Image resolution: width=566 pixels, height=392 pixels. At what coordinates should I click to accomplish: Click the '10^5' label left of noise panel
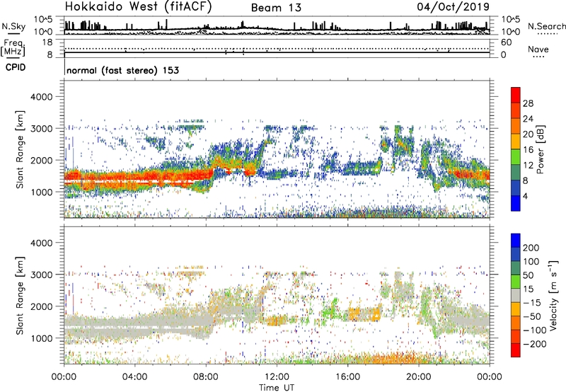coord(43,20)
